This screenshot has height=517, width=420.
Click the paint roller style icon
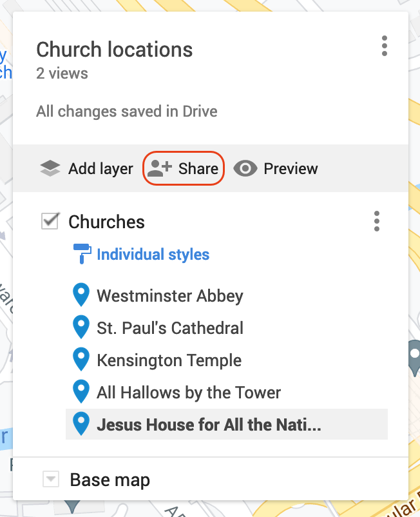click(x=82, y=253)
